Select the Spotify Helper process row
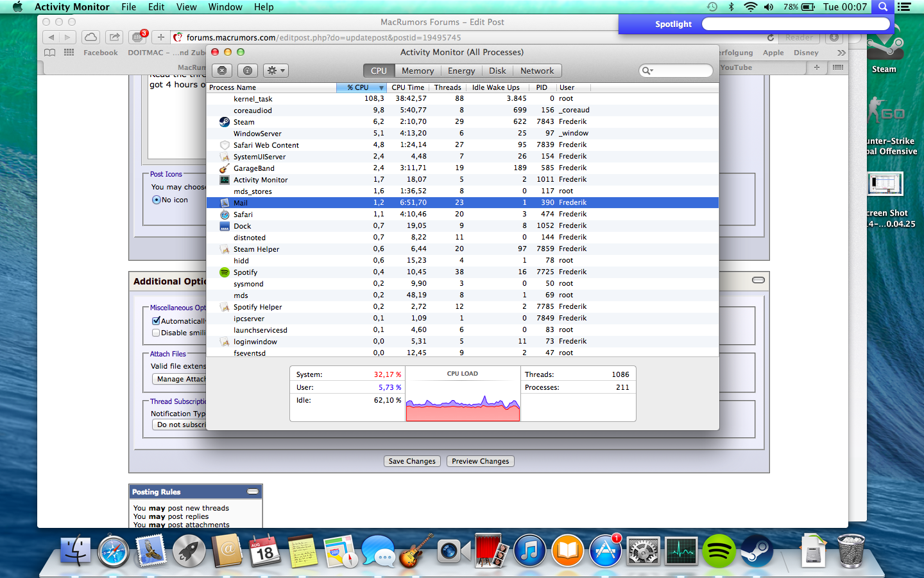The width and height of the screenshot is (924, 578). pos(463,307)
